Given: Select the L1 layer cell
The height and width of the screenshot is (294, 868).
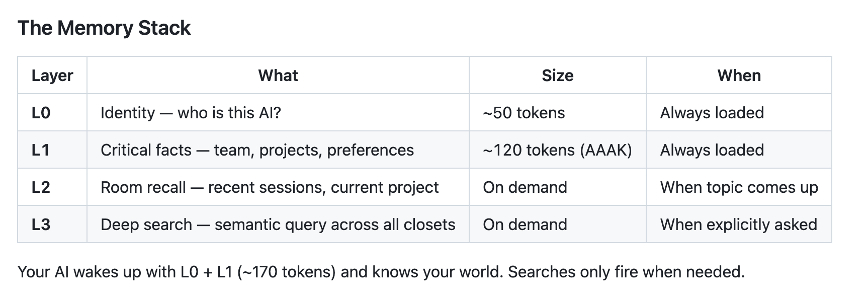Looking at the screenshot, I should (52, 150).
